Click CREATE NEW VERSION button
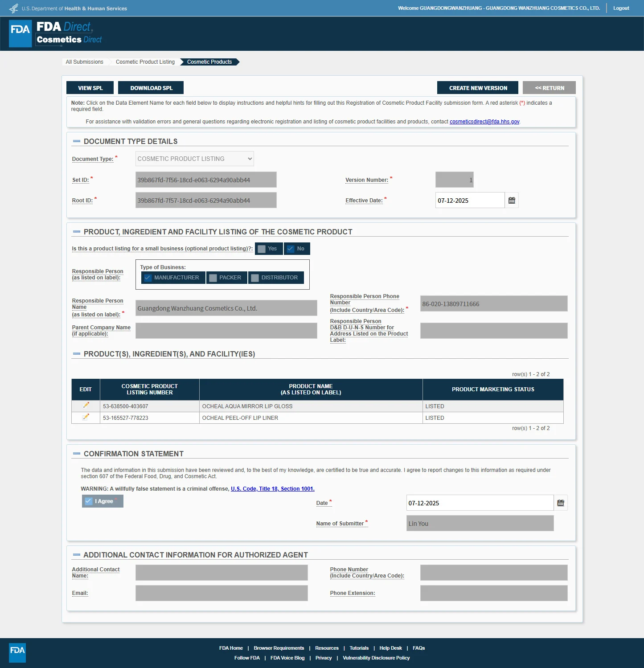 [x=478, y=88]
